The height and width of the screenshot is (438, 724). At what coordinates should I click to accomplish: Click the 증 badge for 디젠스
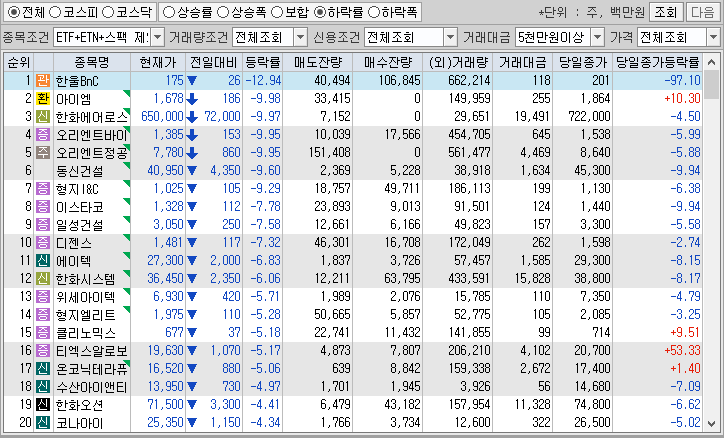(43, 243)
